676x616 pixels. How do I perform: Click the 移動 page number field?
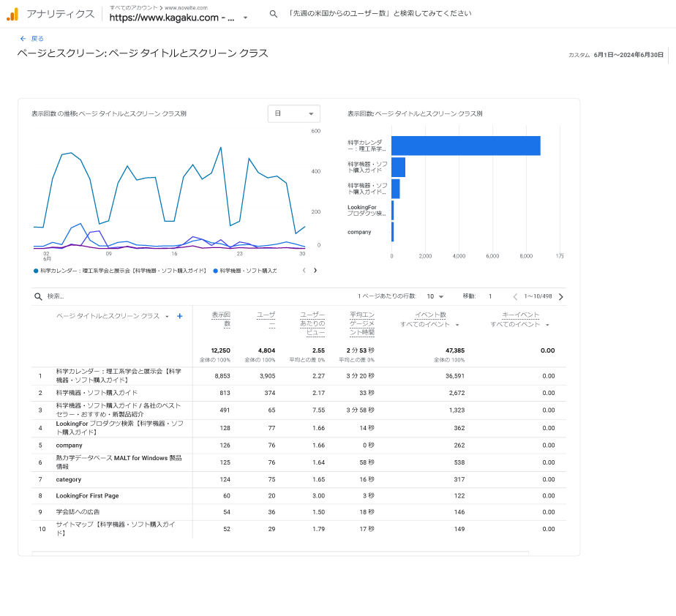coord(490,296)
